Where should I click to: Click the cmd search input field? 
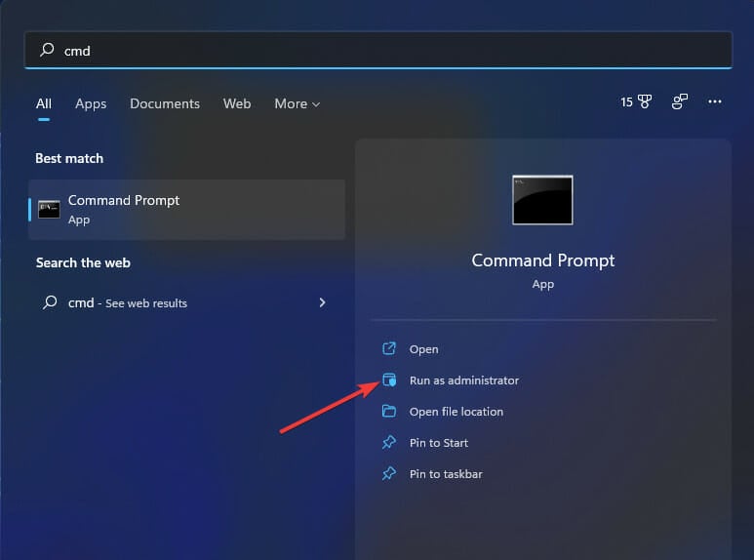click(378, 50)
